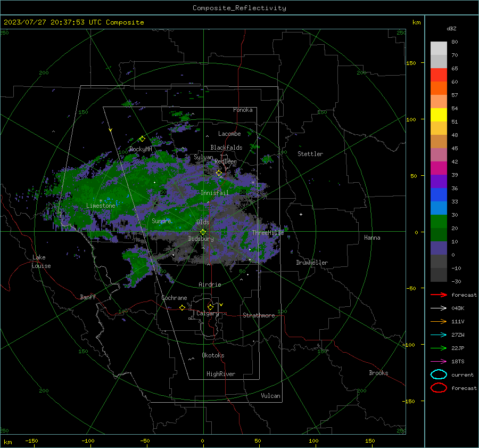
Task: Click the Limestone label
Action: pyautogui.click(x=101, y=206)
